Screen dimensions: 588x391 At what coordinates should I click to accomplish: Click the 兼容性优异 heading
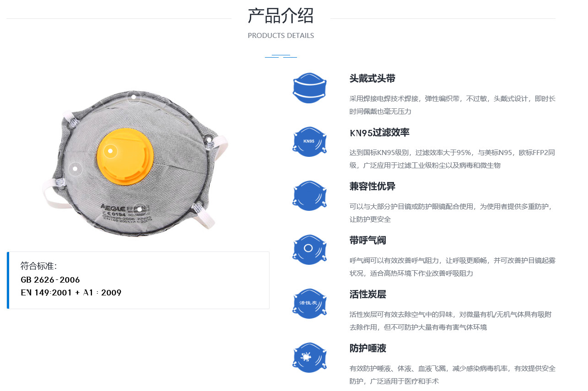(x=372, y=187)
